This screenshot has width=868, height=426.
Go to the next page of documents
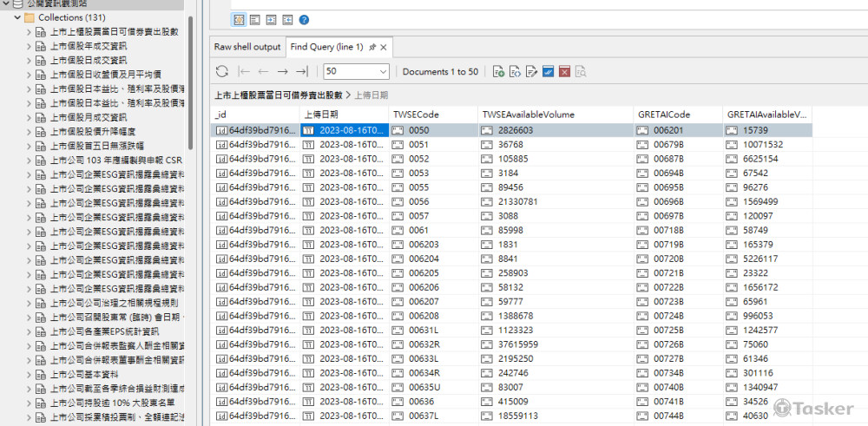[282, 72]
